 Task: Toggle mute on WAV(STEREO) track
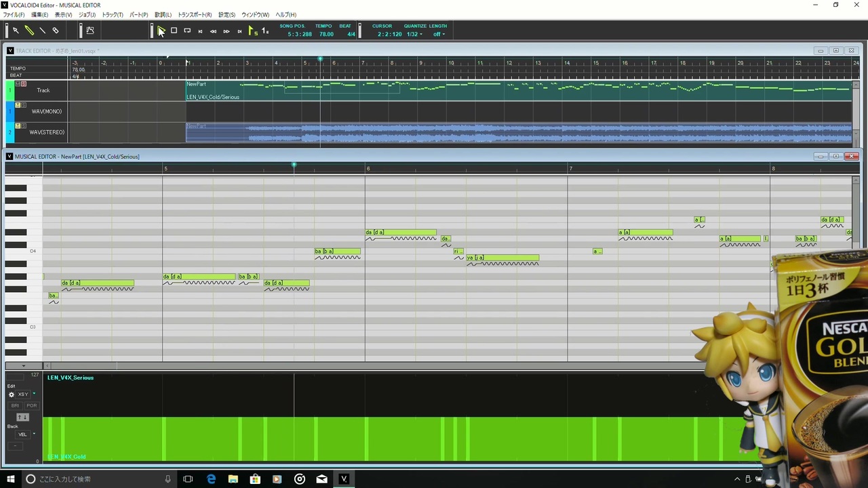18,126
